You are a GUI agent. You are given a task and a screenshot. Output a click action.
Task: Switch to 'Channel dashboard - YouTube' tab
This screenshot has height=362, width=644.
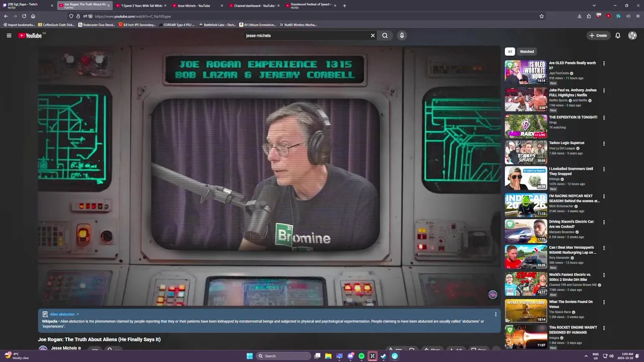click(x=254, y=6)
